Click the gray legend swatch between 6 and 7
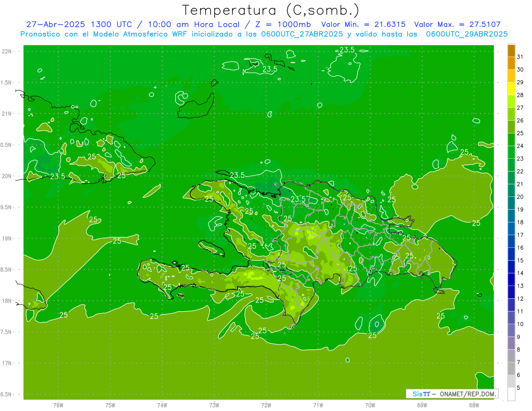The width and height of the screenshot is (532, 411). (x=511, y=368)
